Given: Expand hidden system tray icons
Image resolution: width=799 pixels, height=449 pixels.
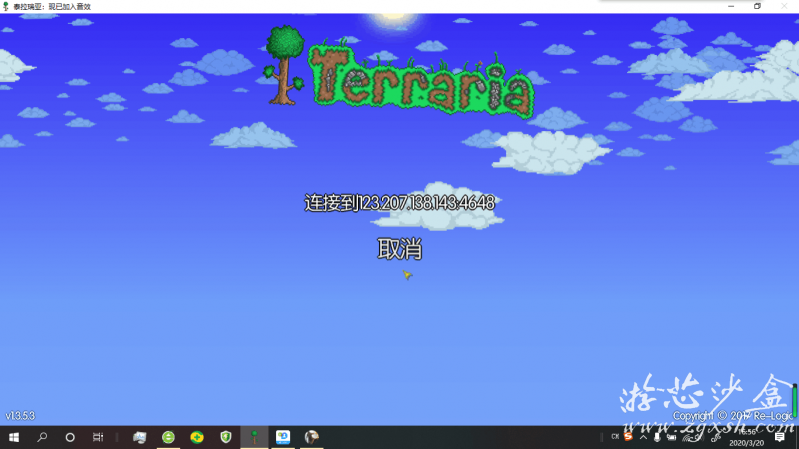Looking at the screenshot, I should [643, 437].
